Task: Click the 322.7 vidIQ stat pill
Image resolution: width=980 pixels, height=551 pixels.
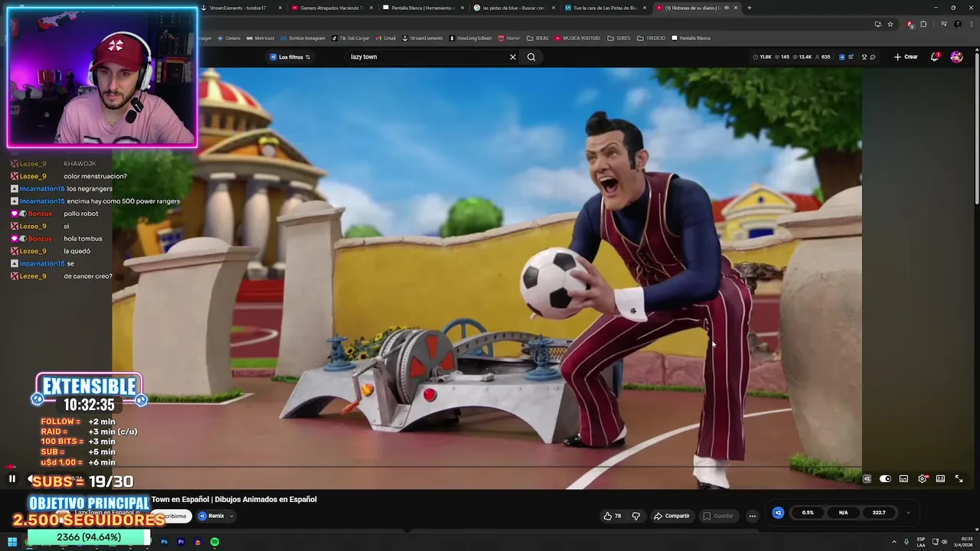Action: [x=879, y=513]
